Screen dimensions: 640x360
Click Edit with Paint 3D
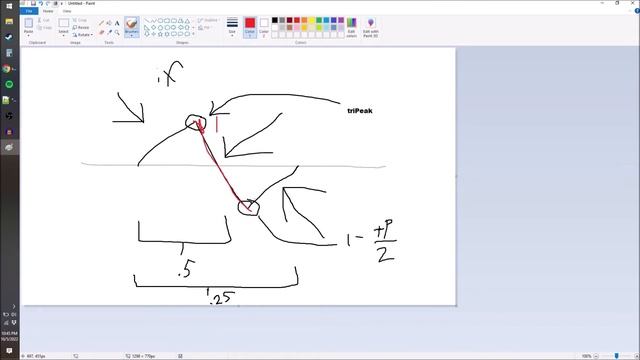[x=371, y=28]
